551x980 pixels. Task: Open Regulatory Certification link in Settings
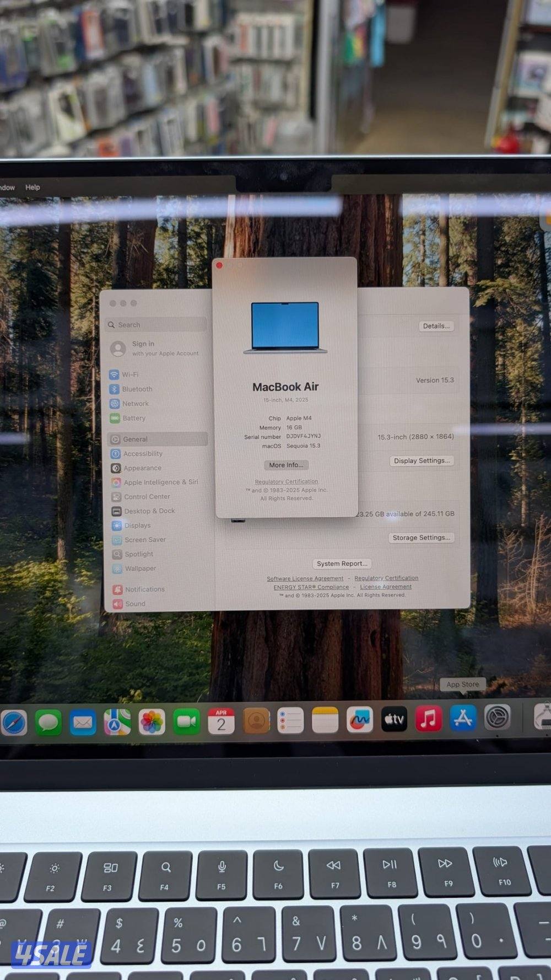pyautogui.click(x=386, y=578)
